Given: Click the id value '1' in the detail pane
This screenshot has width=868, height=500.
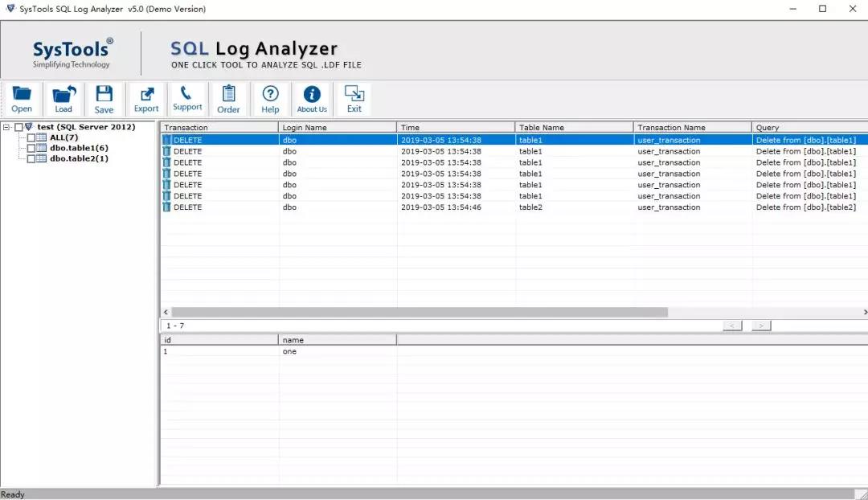Looking at the screenshot, I should (x=166, y=351).
